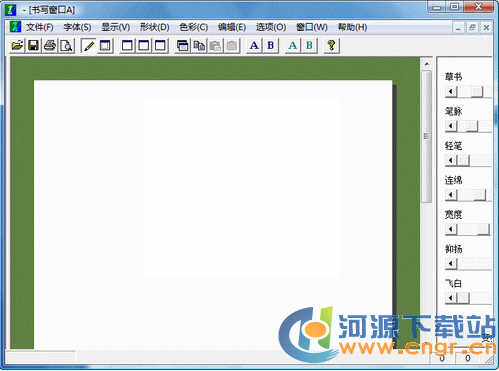Decrease 轻笔 with its left arrow

tap(451, 160)
